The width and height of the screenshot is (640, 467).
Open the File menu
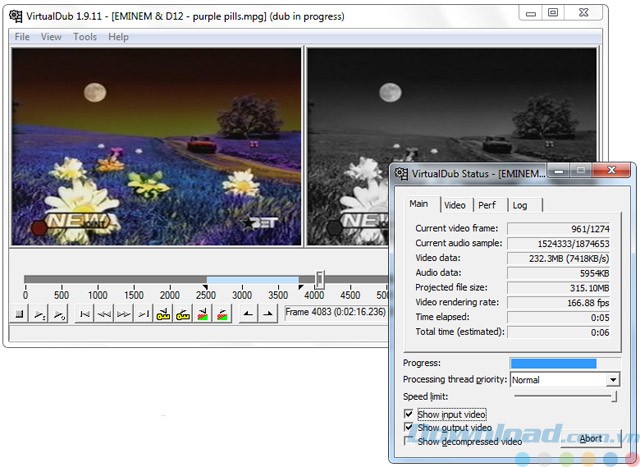pos(21,37)
